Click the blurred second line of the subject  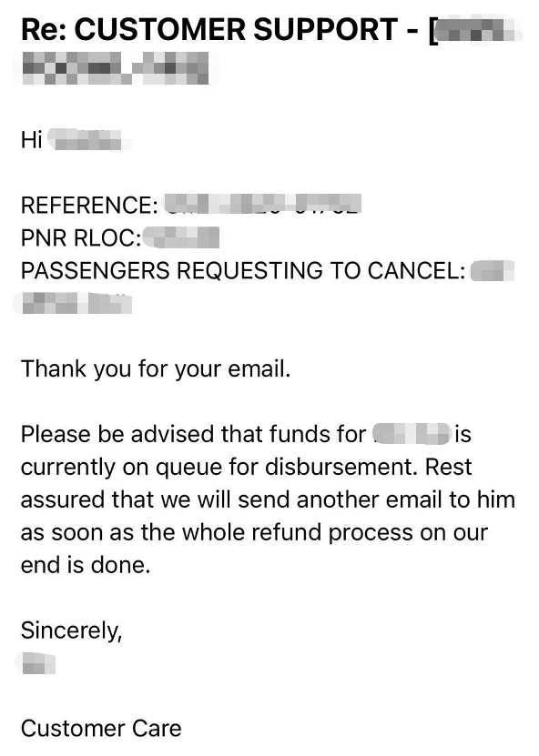pos(115,68)
